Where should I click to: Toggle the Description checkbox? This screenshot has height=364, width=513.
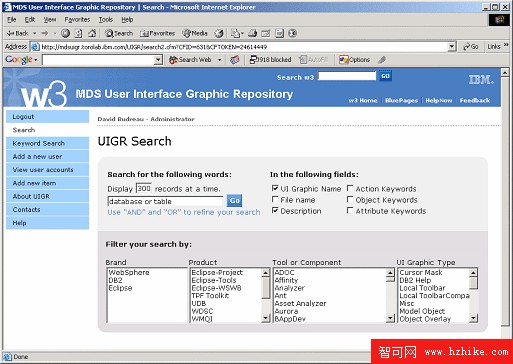[275, 210]
